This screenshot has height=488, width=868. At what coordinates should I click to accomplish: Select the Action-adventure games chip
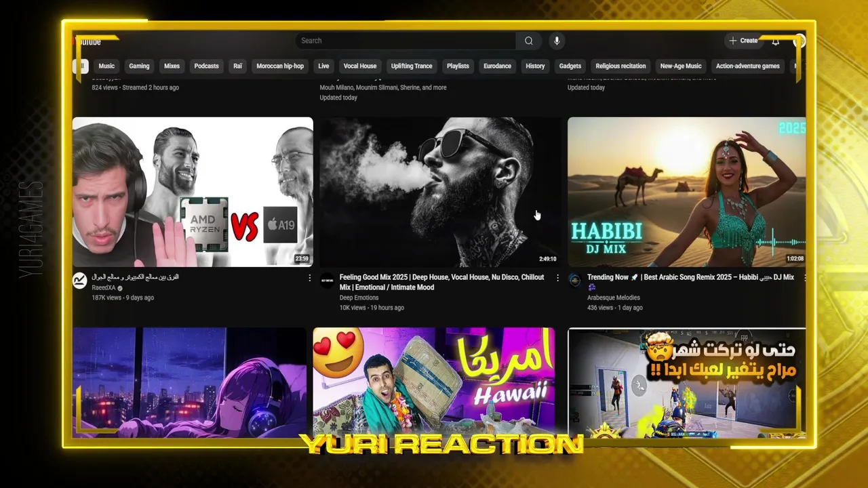pyautogui.click(x=747, y=66)
